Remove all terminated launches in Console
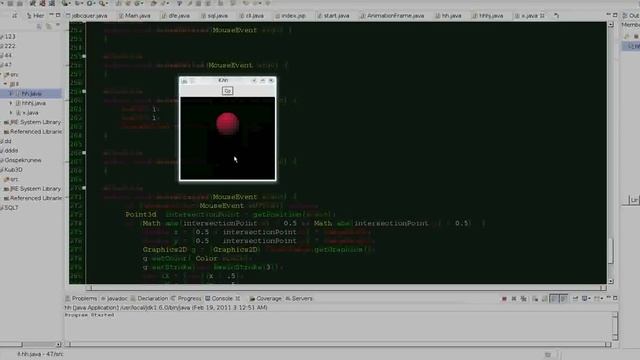Screen dimensions: 640x360 click(524, 299)
